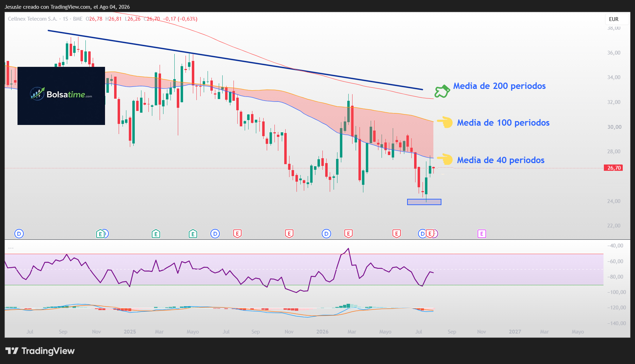Image resolution: width=635 pixels, height=364 pixels.
Task: Click the 24,00 price axis label
Action: point(614,201)
